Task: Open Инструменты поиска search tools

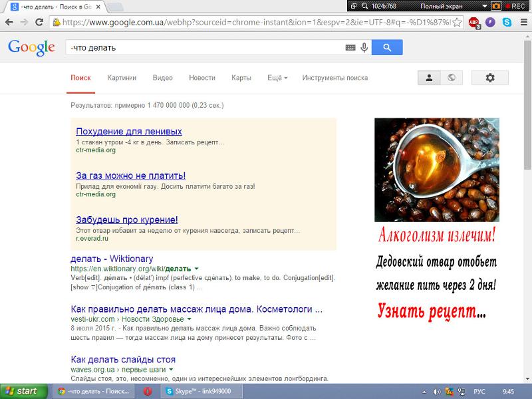Action: (335, 78)
